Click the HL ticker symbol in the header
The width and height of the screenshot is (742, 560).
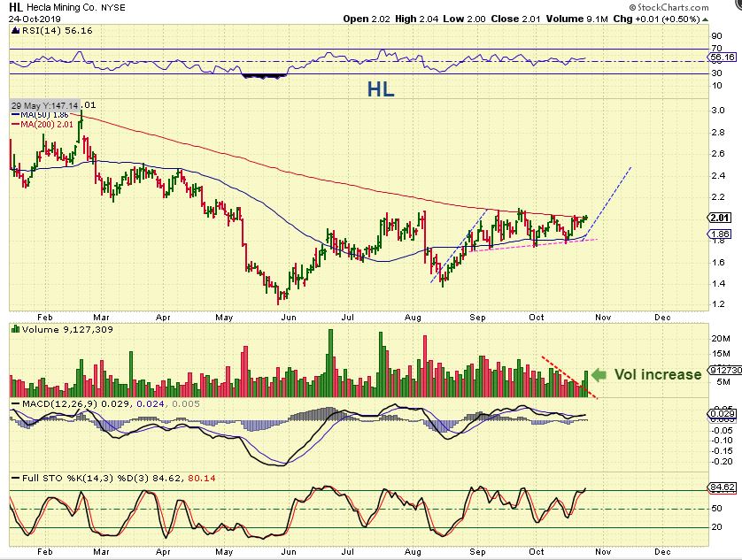[16, 7]
